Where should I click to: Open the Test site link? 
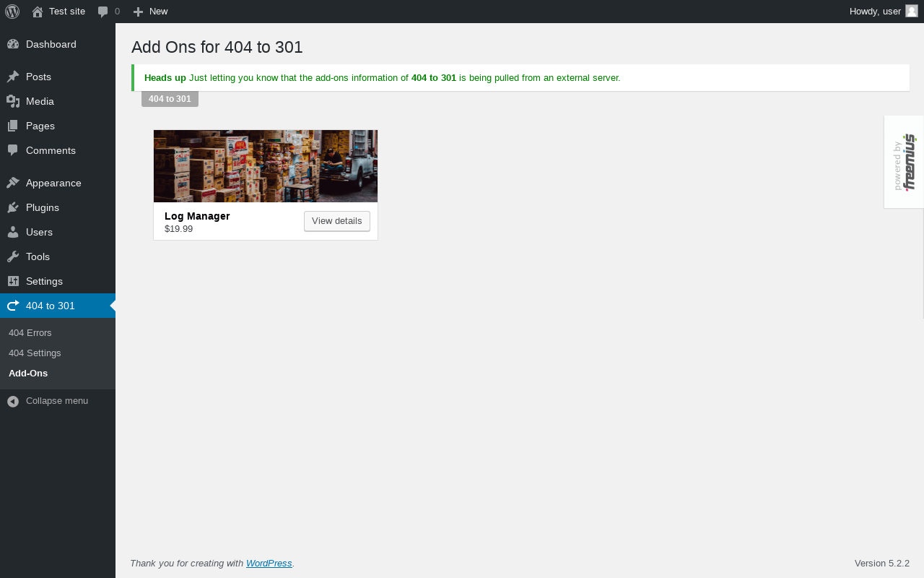point(67,12)
